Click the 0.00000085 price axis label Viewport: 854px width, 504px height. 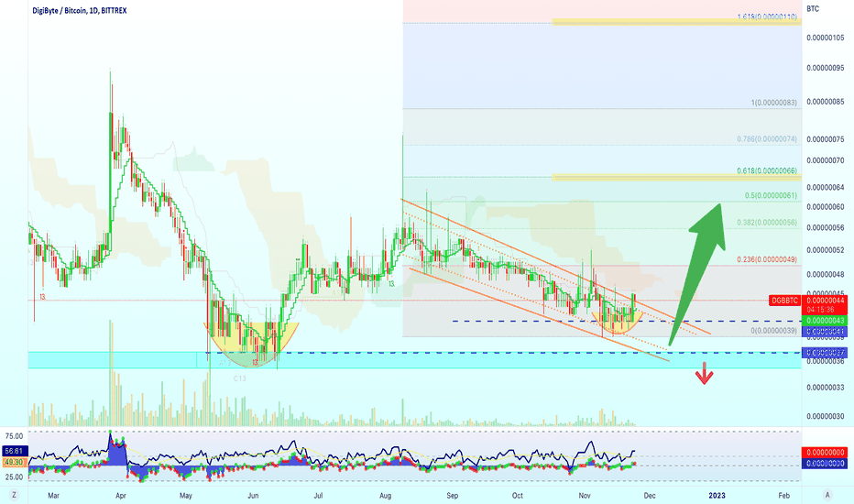[825, 102]
